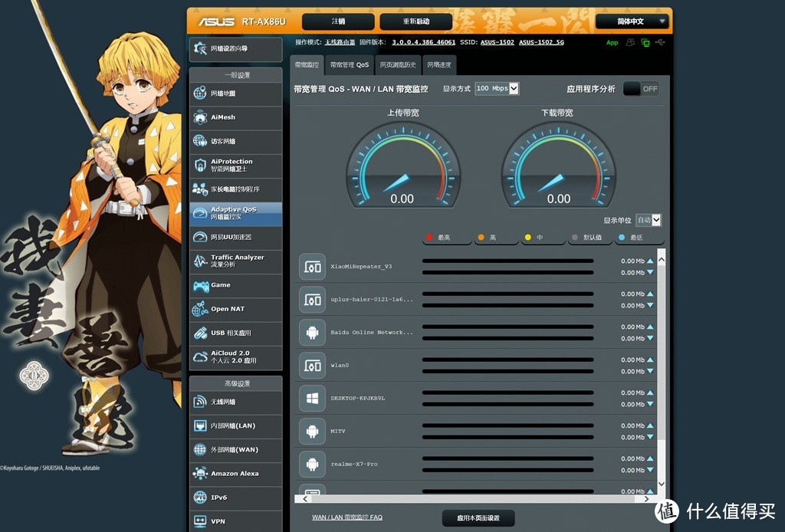
Task: Click the guest users status icon in header
Action: pyautogui.click(x=631, y=42)
